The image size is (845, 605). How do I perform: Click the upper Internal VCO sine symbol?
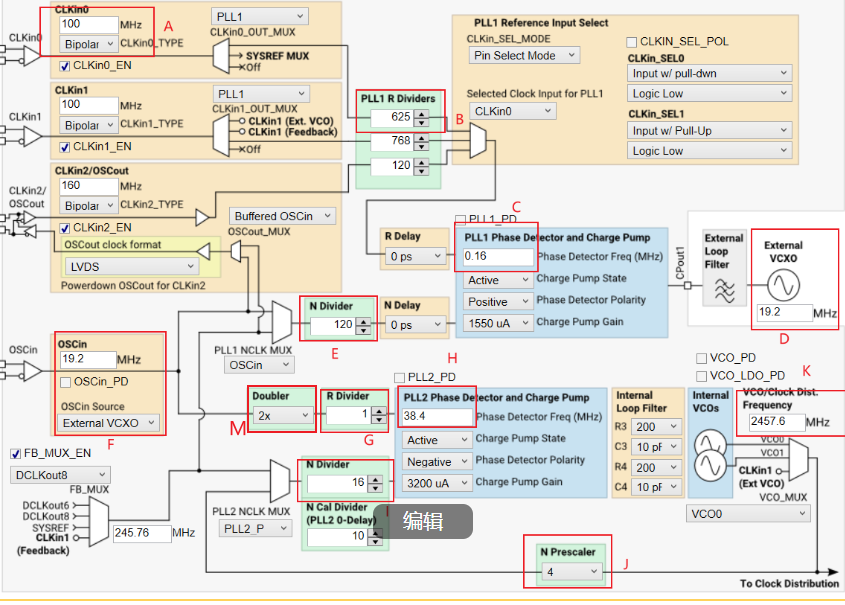click(710, 445)
